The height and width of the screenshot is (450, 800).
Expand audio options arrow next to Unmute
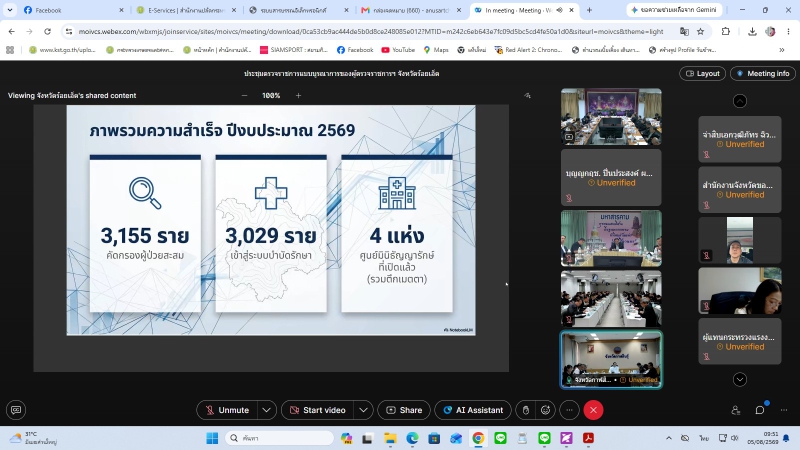(266, 410)
